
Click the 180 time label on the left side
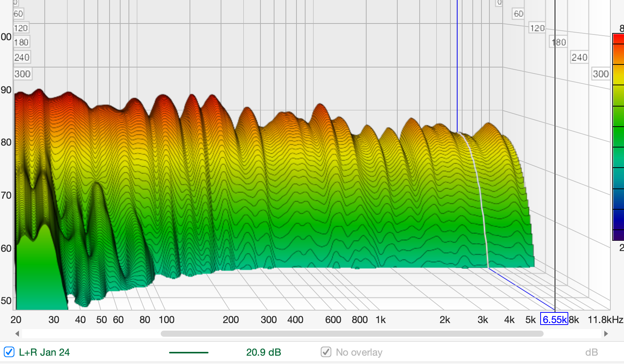[21, 42]
